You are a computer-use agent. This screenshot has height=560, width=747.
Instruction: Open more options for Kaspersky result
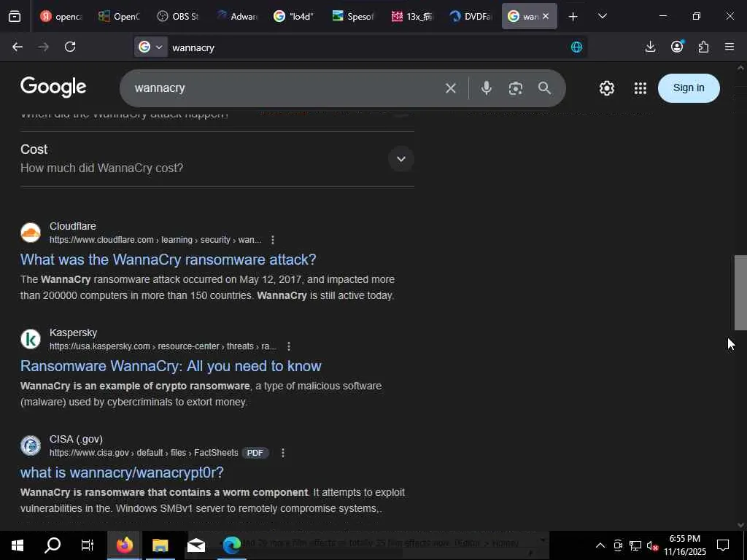coord(289,346)
